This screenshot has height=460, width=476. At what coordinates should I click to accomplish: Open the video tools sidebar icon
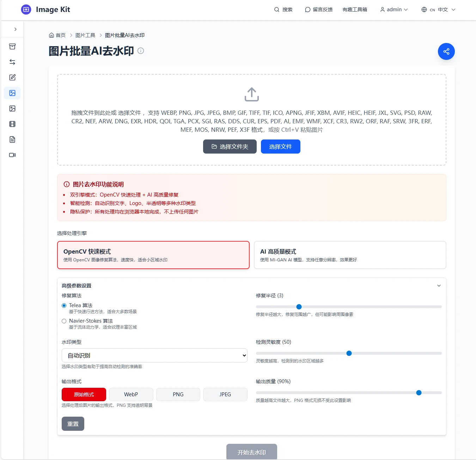[12, 155]
